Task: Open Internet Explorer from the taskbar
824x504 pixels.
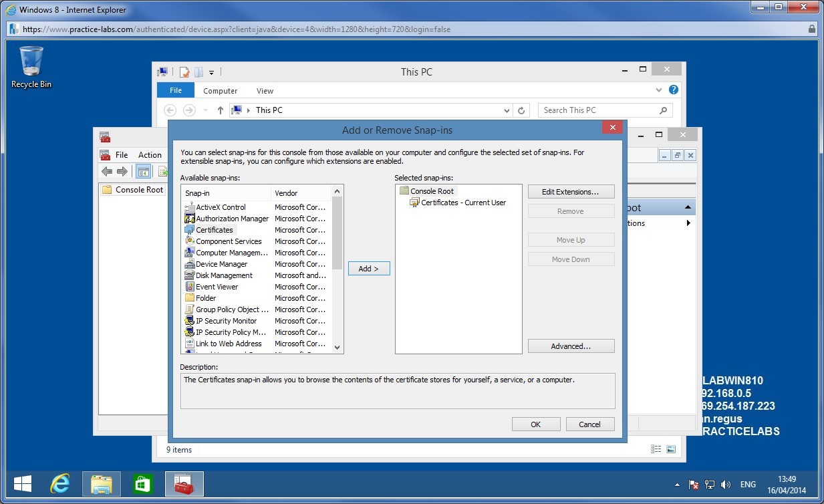Action: tap(59, 483)
